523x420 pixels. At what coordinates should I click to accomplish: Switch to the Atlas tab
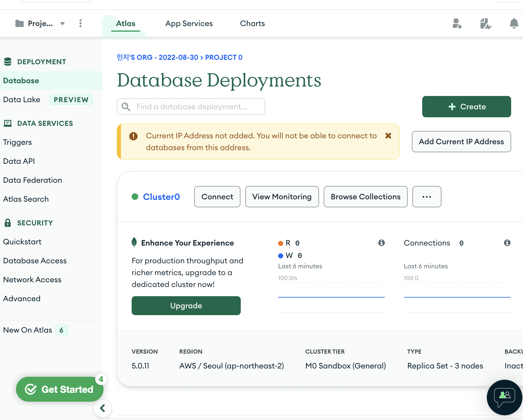(126, 23)
